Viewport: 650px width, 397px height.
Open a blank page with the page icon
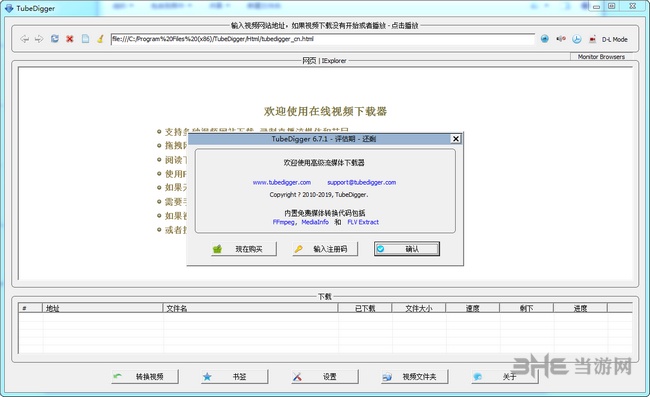(x=85, y=39)
